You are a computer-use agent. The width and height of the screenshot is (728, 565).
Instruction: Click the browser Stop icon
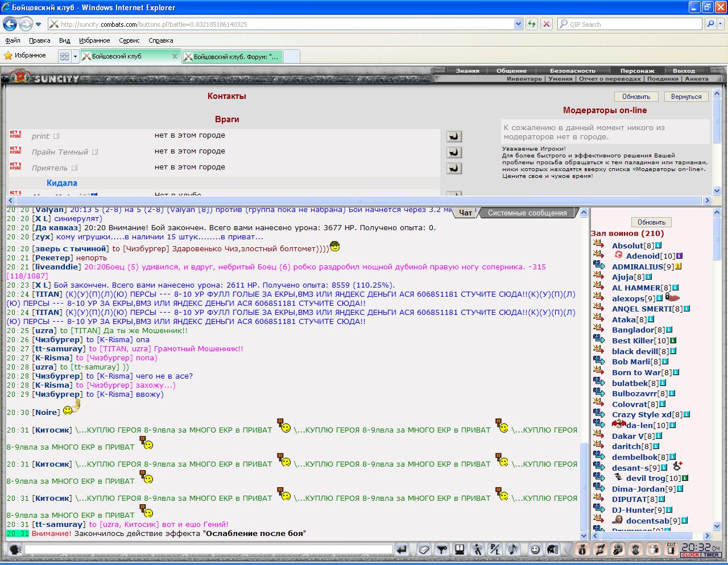click(x=547, y=24)
